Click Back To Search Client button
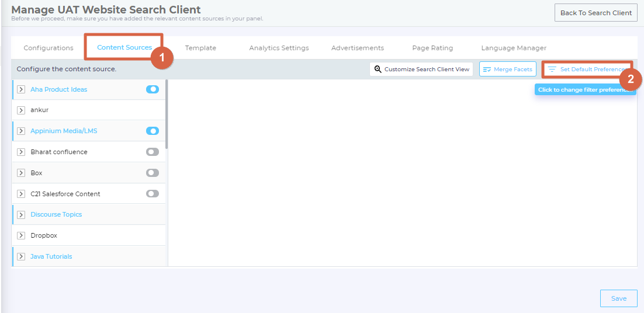 point(595,13)
